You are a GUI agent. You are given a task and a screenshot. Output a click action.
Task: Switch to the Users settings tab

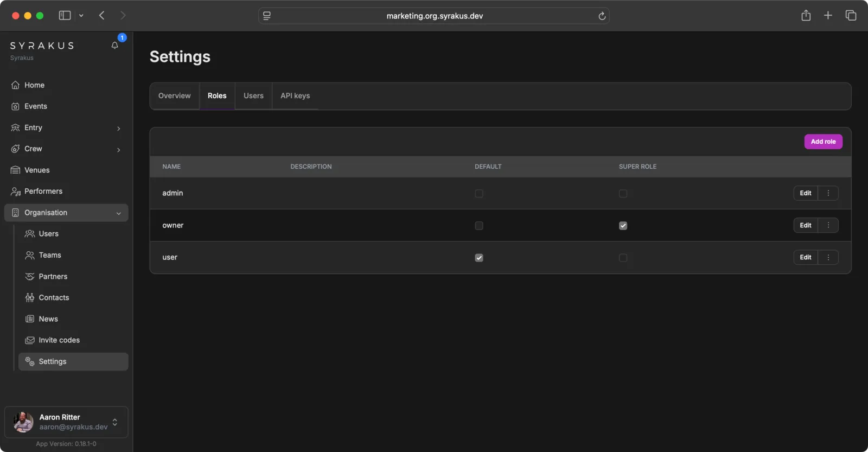pos(253,96)
